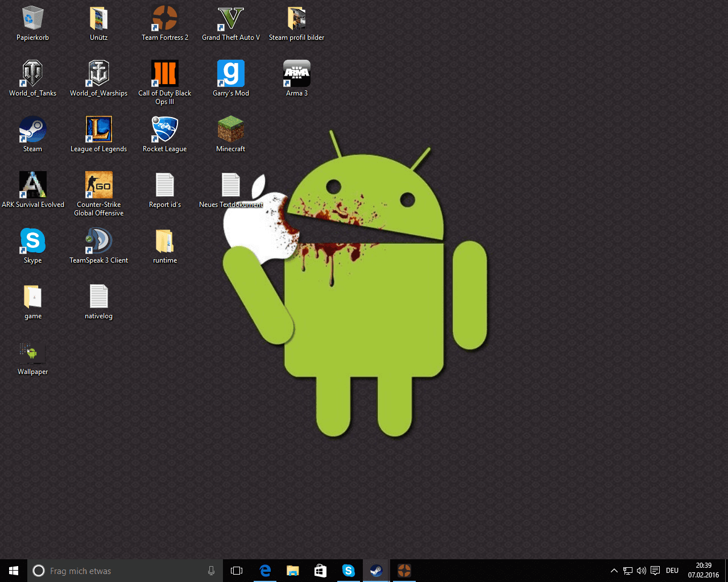Image resolution: width=728 pixels, height=582 pixels.
Task: Select the ARK Survival Evolved icon
Action: click(x=32, y=186)
